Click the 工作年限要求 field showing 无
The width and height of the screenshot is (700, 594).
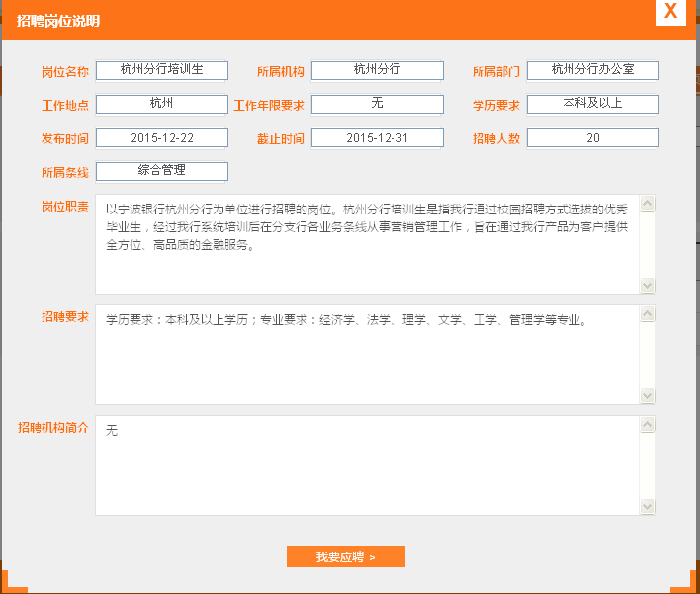click(378, 104)
